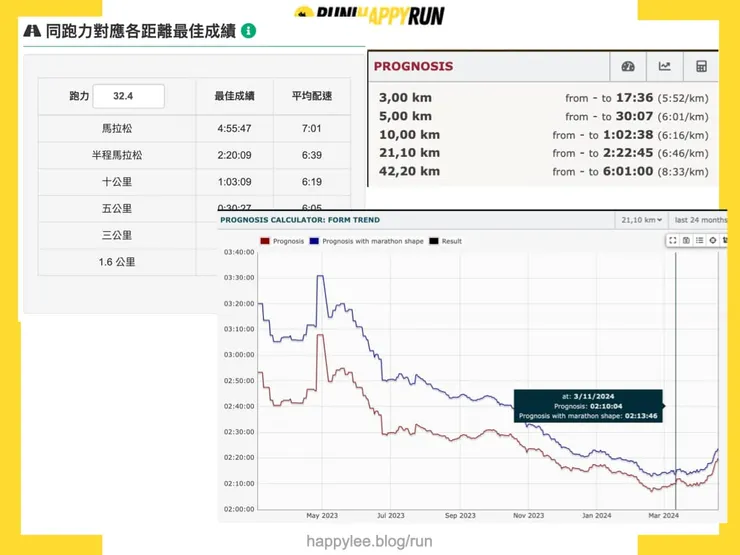This screenshot has height=555, width=740.
Task: Click the 平均配速 column header
Action: 311,96
